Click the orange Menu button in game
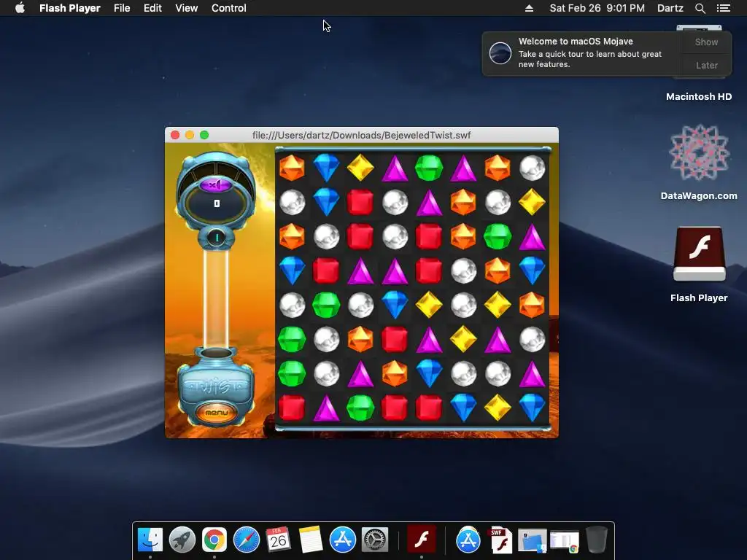The height and width of the screenshot is (560, 747). click(216, 413)
